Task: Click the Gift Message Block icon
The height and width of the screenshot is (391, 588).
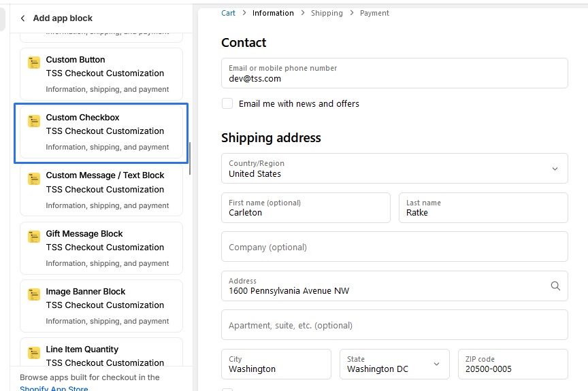Action: pos(34,237)
